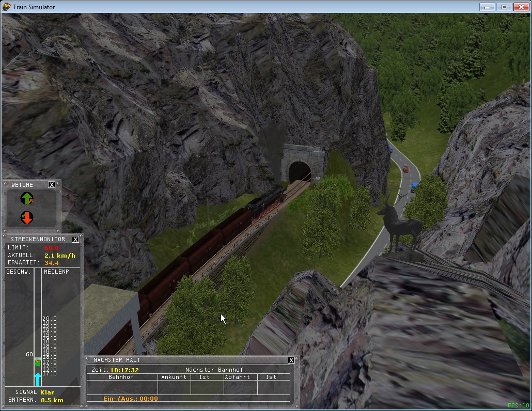Image resolution: width=532 pixels, height=411 pixels.
Task: Click the green up-arrow switch icon
Action: pyautogui.click(x=27, y=198)
